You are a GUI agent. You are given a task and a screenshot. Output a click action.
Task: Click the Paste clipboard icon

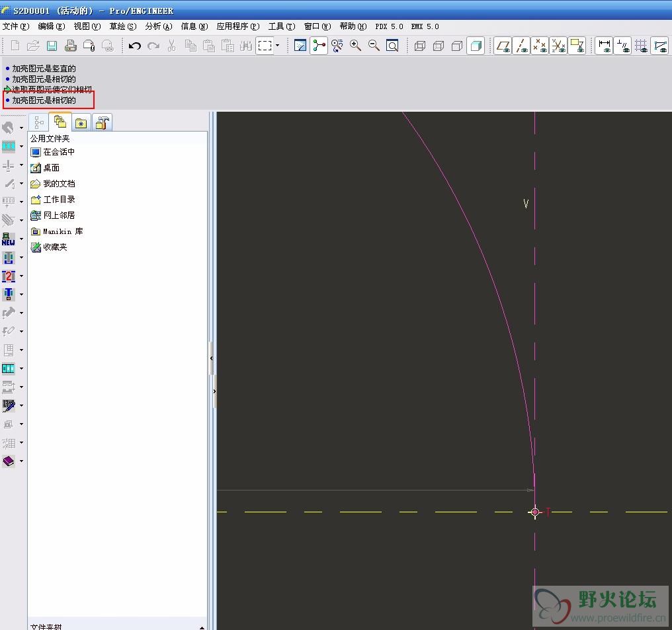point(209,46)
